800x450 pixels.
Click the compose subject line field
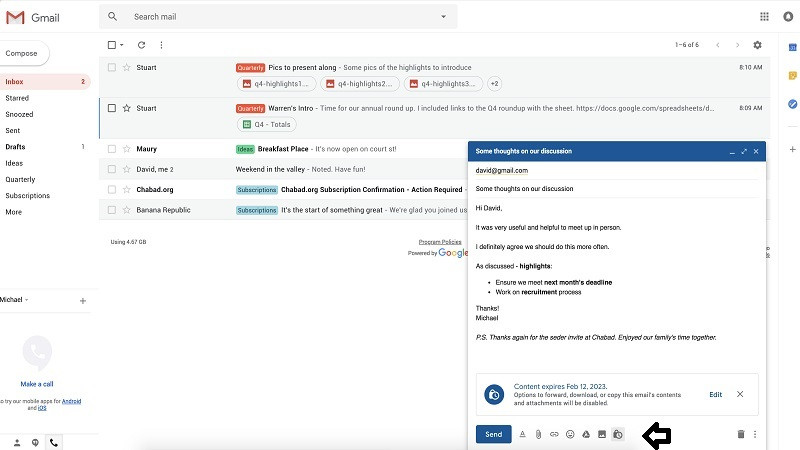pyautogui.click(x=617, y=189)
